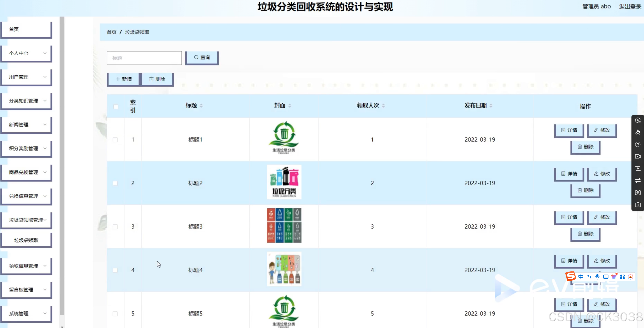644x328 pixels.
Task: Click the flame icon in the dark toolbar
Action: tap(638, 132)
